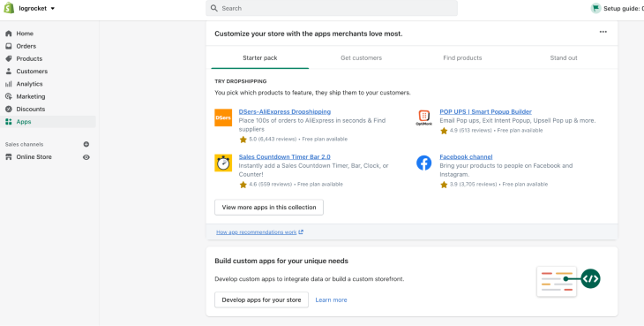Click the Discounts percent badge icon
The image size is (644, 326).
(8, 109)
